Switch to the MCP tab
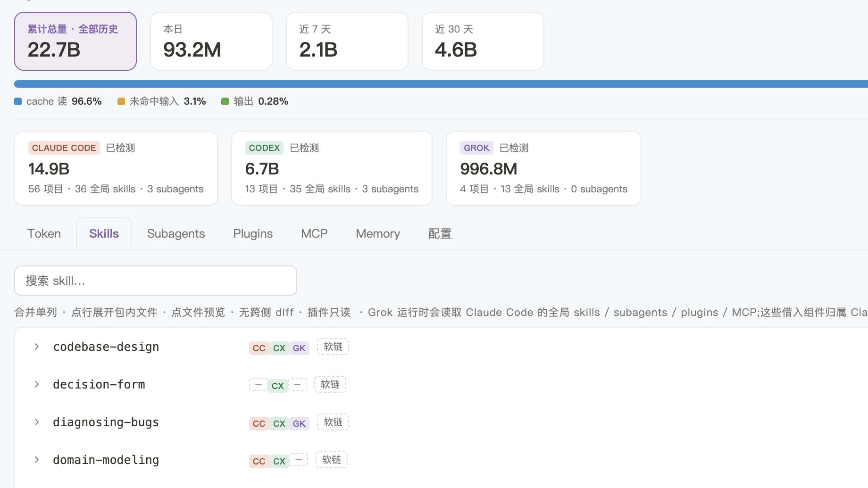This screenshot has height=488, width=868. pyautogui.click(x=314, y=234)
